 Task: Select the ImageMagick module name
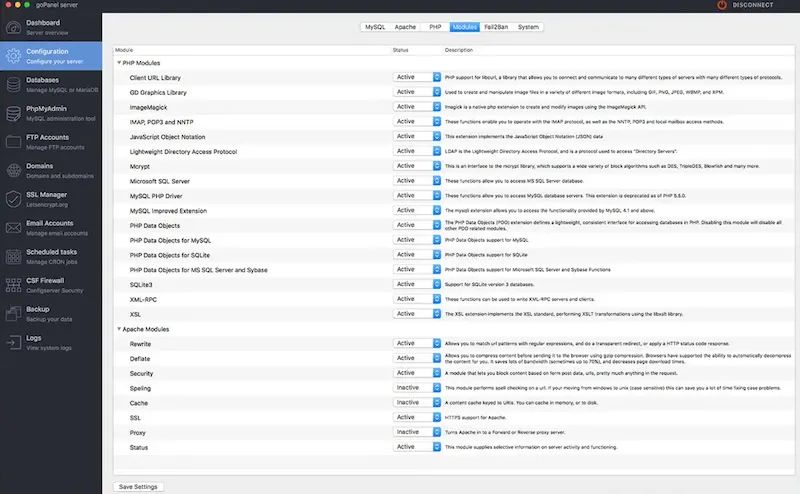click(148, 107)
